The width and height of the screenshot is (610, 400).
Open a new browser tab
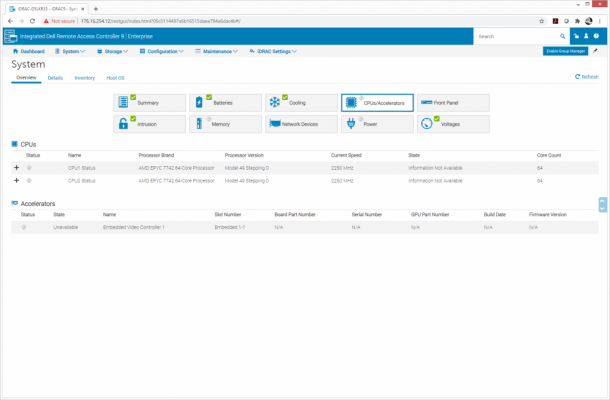point(96,9)
